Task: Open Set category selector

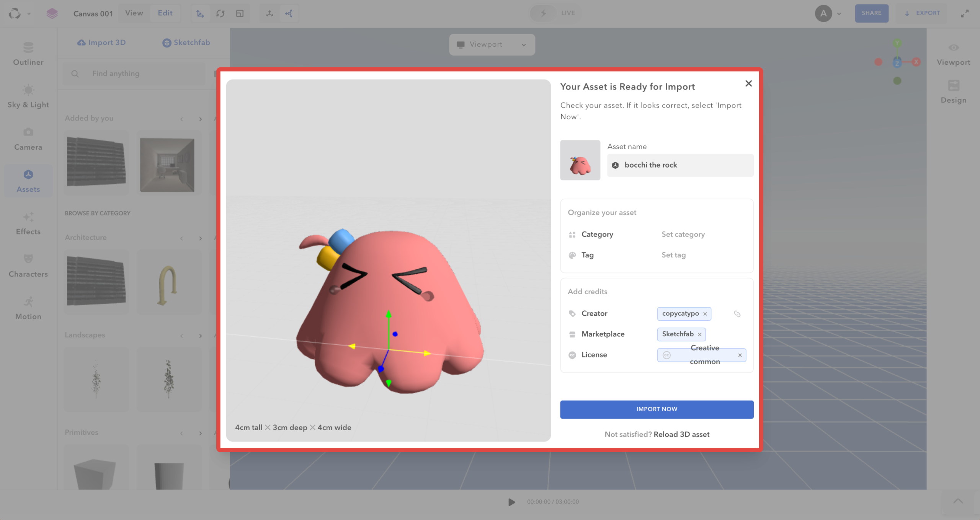Action: (683, 234)
